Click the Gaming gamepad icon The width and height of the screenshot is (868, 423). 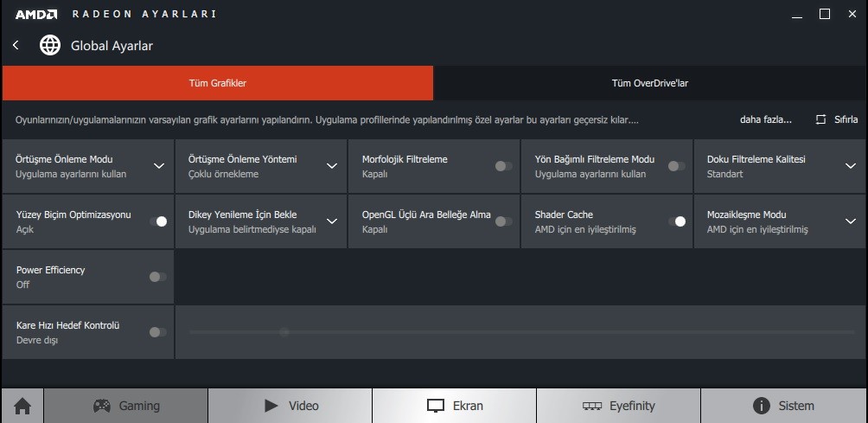[x=101, y=407]
